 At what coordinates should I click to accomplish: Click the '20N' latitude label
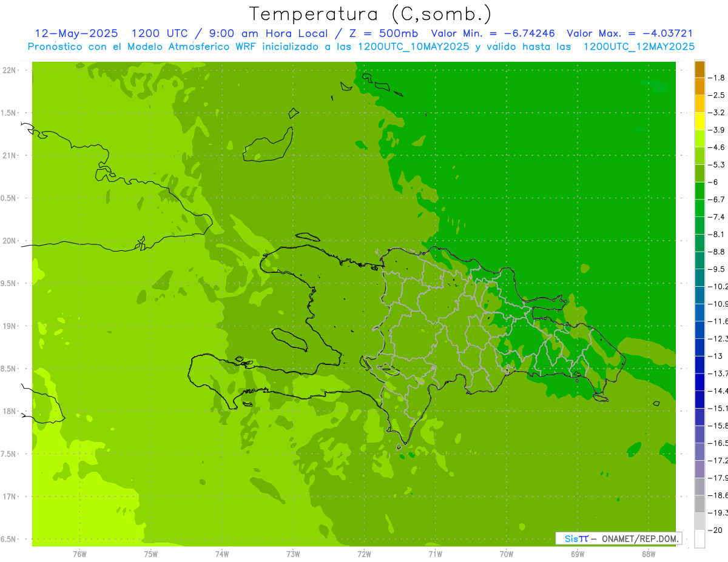click(10, 241)
